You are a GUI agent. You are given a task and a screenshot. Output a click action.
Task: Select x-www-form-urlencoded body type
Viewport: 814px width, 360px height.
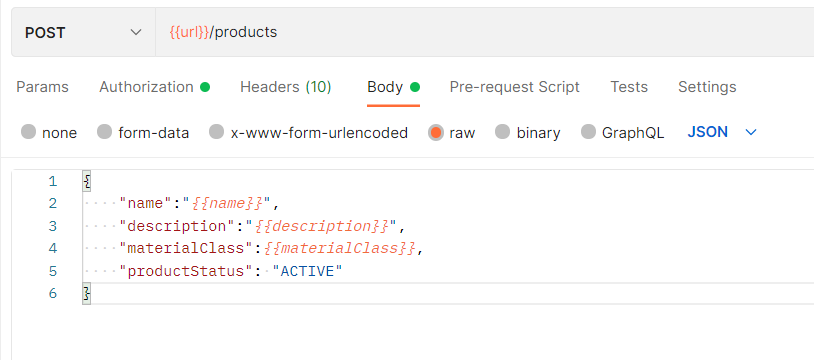click(216, 132)
